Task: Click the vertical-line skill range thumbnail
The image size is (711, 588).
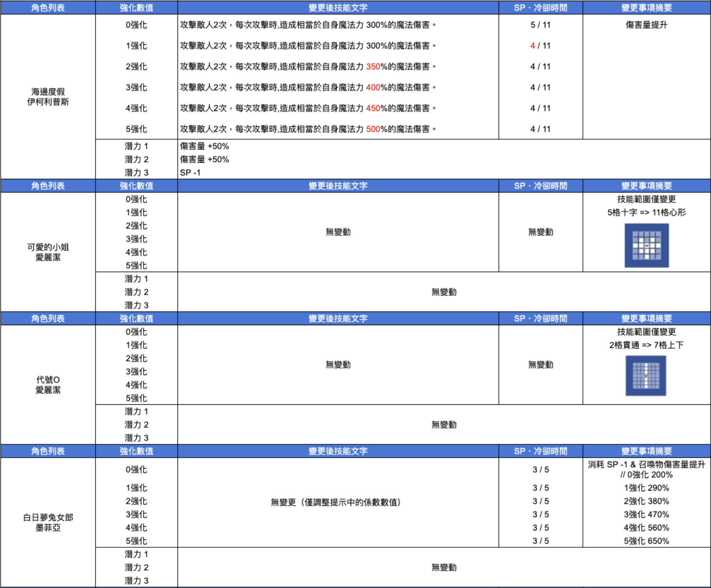Action: pos(646,376)
